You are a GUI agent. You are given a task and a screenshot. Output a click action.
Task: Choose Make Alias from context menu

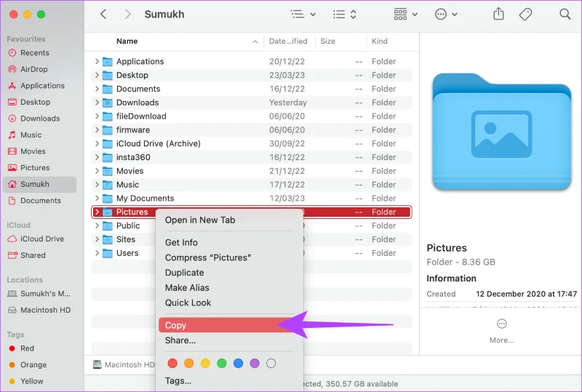[x=229, y=288]
